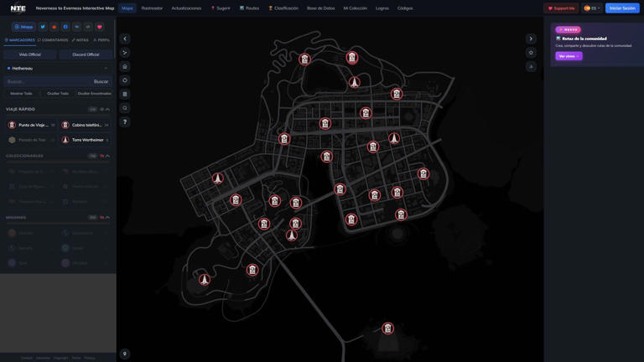Select the tower marker in the north peninsula

354,82
